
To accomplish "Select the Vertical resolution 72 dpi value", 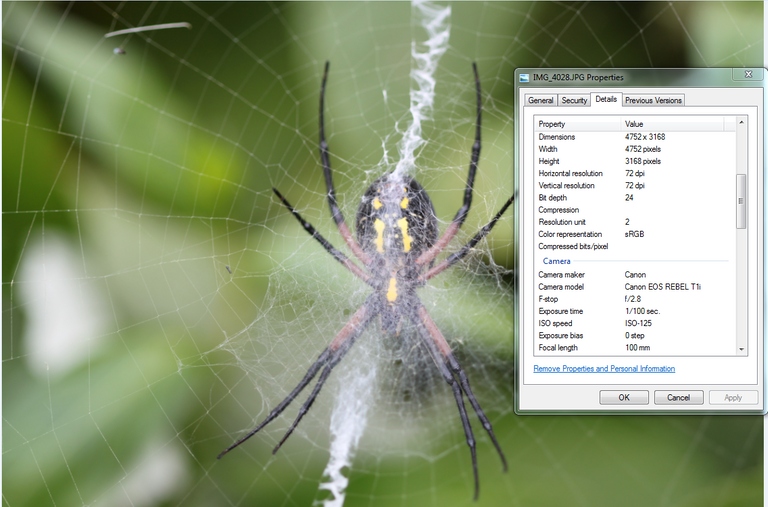I will tap(635, 186).
